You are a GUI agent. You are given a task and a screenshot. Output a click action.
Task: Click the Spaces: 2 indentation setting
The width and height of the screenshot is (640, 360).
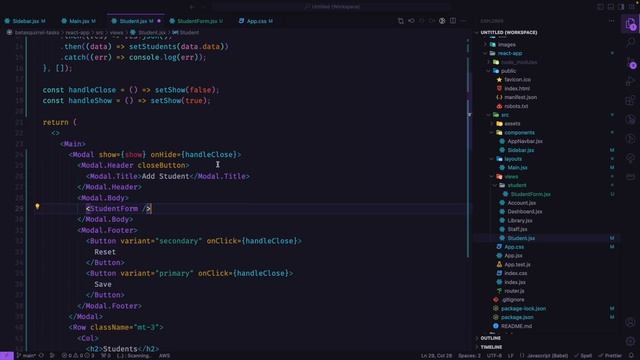[x=469, y=356]
